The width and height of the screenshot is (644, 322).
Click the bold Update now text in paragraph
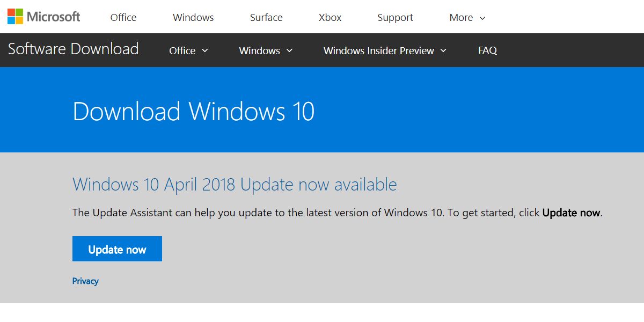571,213
